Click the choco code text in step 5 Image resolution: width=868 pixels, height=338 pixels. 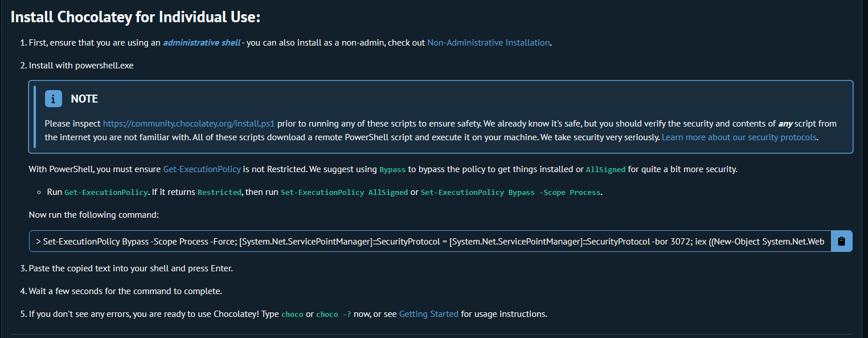(292, 315)
